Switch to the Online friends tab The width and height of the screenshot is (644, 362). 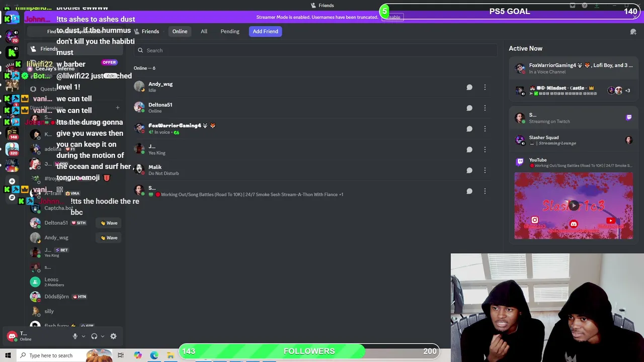pyautogui.click(x=180, y=31)
